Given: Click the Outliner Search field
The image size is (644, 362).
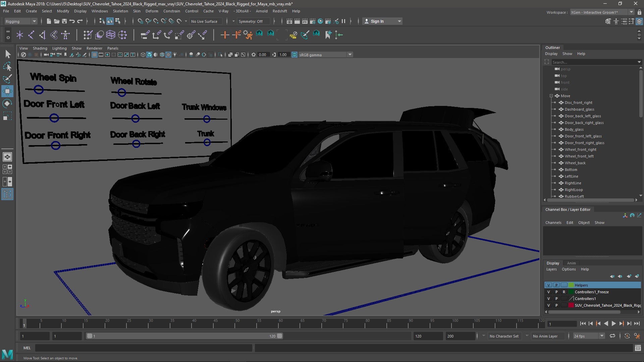Looking at the screenshot, I should [x=594, y=62].
